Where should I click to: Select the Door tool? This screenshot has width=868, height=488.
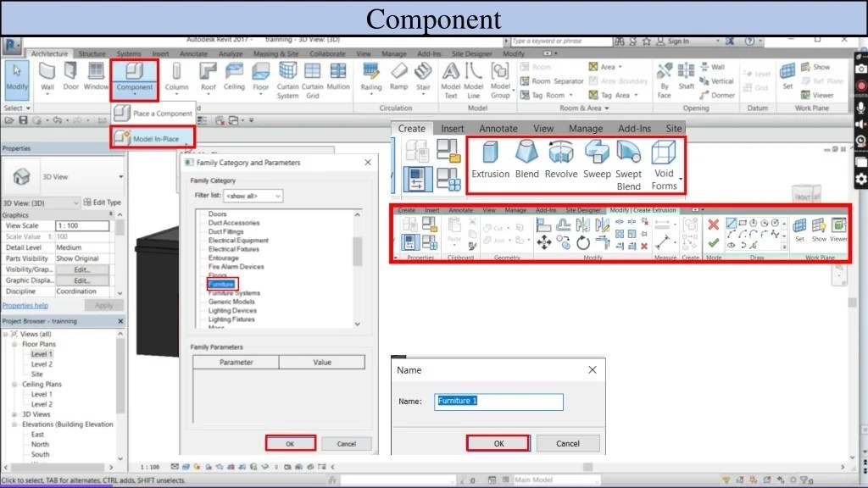click(71, 77)
